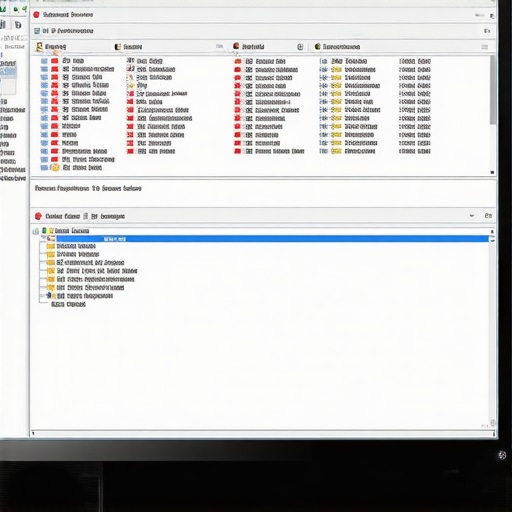Image resolution: width=512 pixels, height=512 pixels.
Task: Click the yellow smiley icon in the upper list
Action: pos(55,168)
